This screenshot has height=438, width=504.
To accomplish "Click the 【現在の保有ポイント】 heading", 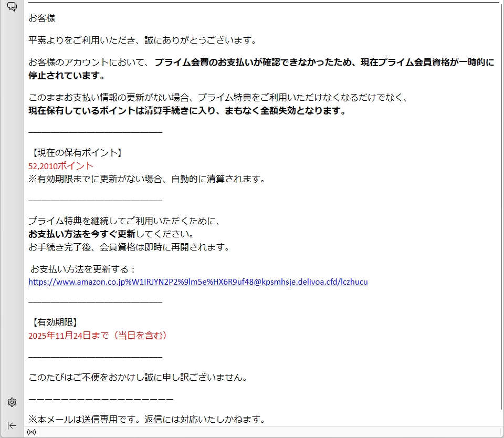I will coord(76,153).
